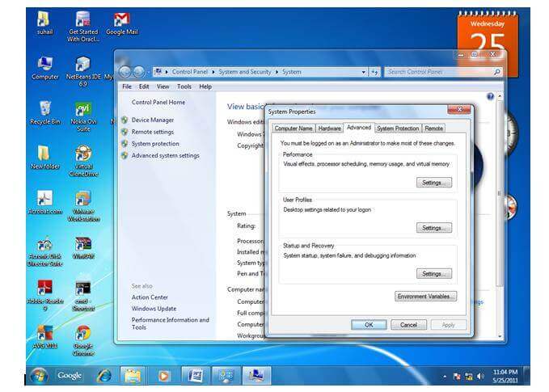Open VMware Workstation desktop icon
Screen dimensions: 549x392
(x=82, y=199)
